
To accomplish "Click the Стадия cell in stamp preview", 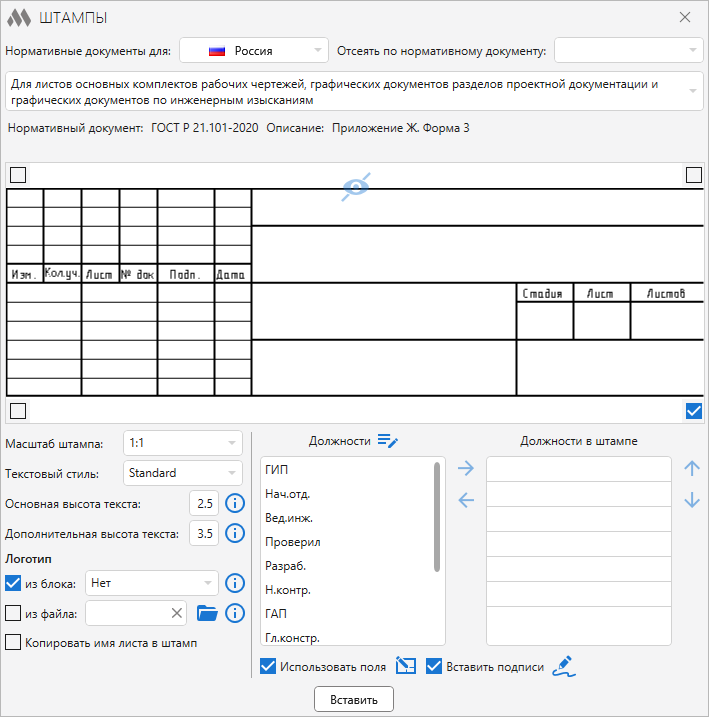I will 544,293.
